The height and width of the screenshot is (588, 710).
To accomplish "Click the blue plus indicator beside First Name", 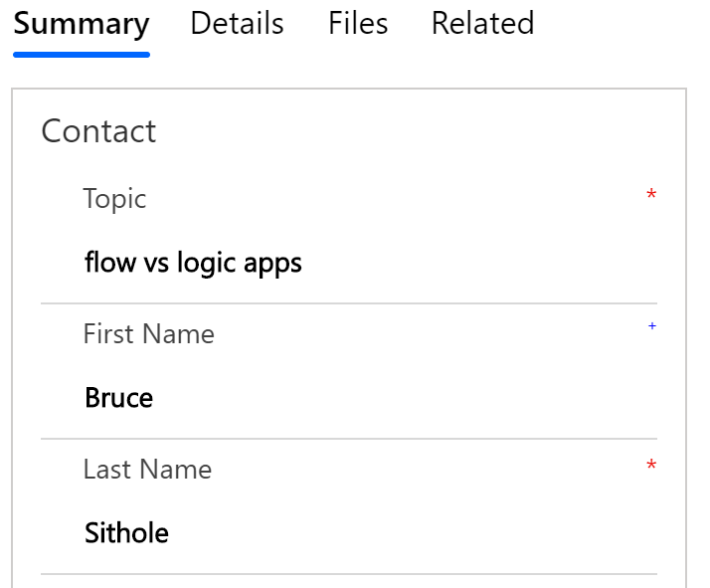I will point(652,326).
